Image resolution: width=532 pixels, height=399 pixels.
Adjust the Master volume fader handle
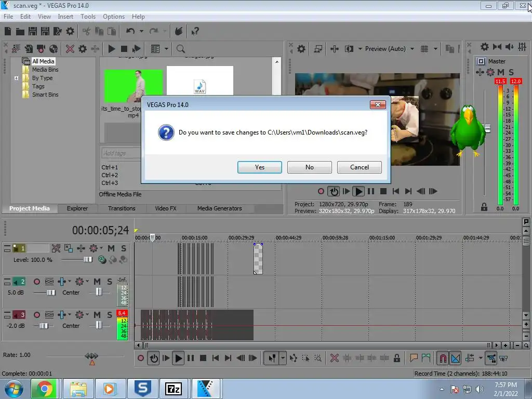click(487, 128)
